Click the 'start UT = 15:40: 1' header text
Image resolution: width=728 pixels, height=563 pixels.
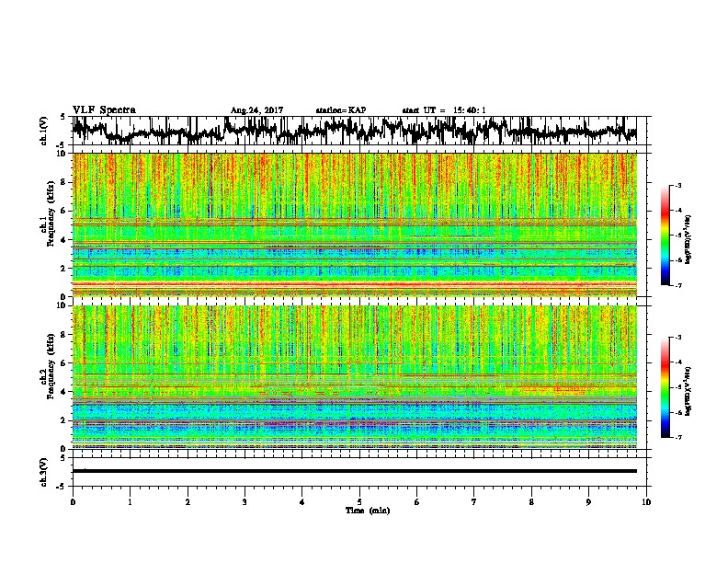(x=444, y=110)
